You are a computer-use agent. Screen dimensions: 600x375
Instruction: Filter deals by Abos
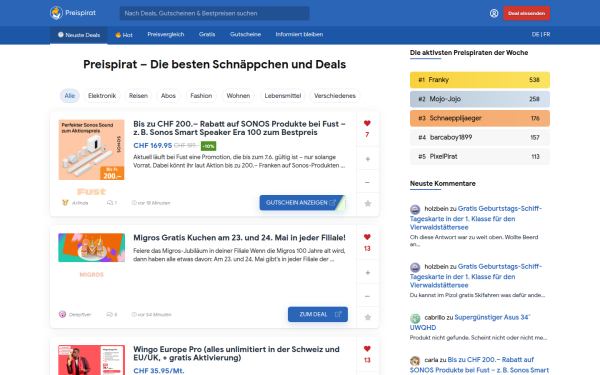pos(168,96)
